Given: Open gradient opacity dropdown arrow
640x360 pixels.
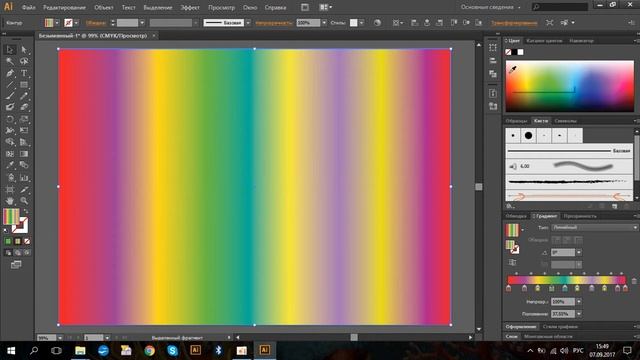Looking at the screenshot, I should click(x=579, y=302).
